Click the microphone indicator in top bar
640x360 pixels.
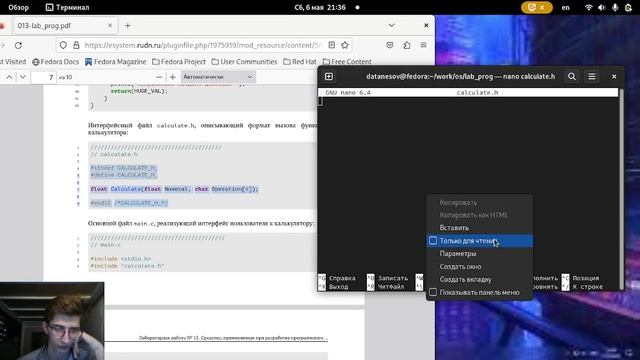(615, 7)
